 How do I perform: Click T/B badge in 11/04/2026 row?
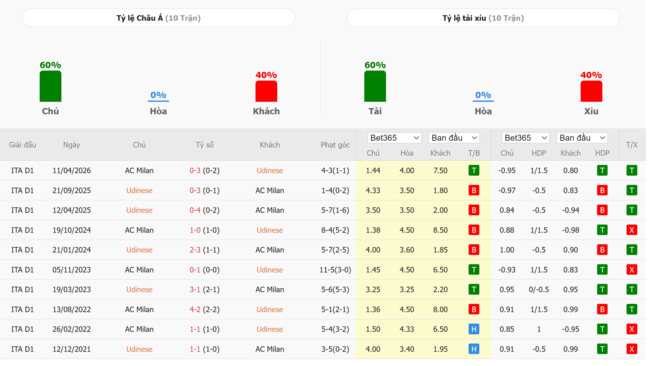click(x=474, y=170)
